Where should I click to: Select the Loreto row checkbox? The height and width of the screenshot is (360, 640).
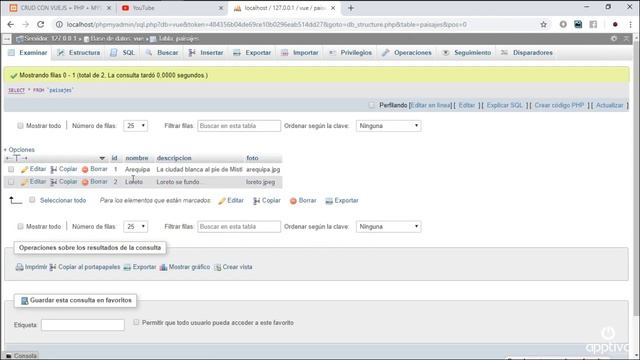[11, 182]
